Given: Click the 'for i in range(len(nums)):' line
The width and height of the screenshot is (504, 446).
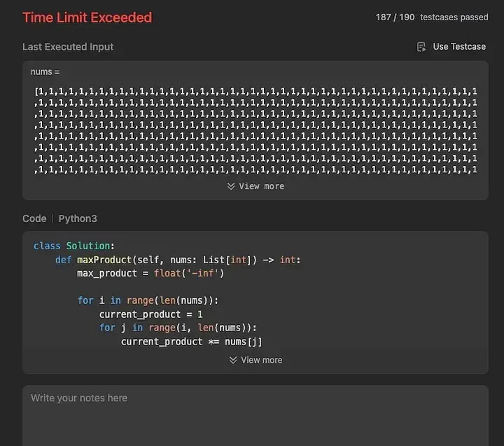Looking at the screenshot, I should tap(148, 300).
